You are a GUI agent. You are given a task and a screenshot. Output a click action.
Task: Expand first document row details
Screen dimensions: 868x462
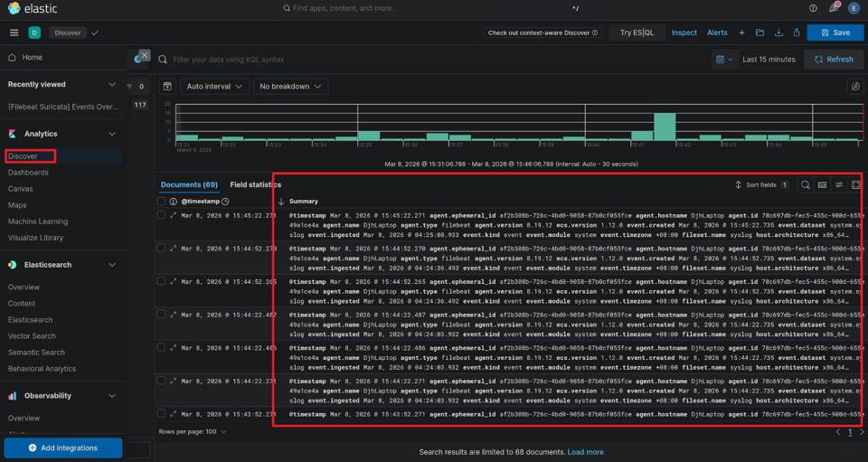pyautogui.click(x=173, y=215)
